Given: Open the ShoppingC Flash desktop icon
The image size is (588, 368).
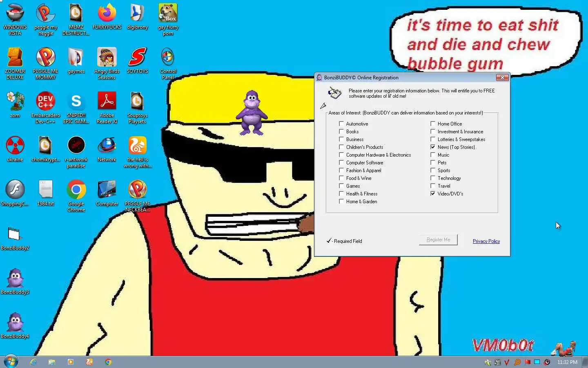Looking at the screenshot, I should (x=15, y=193).
